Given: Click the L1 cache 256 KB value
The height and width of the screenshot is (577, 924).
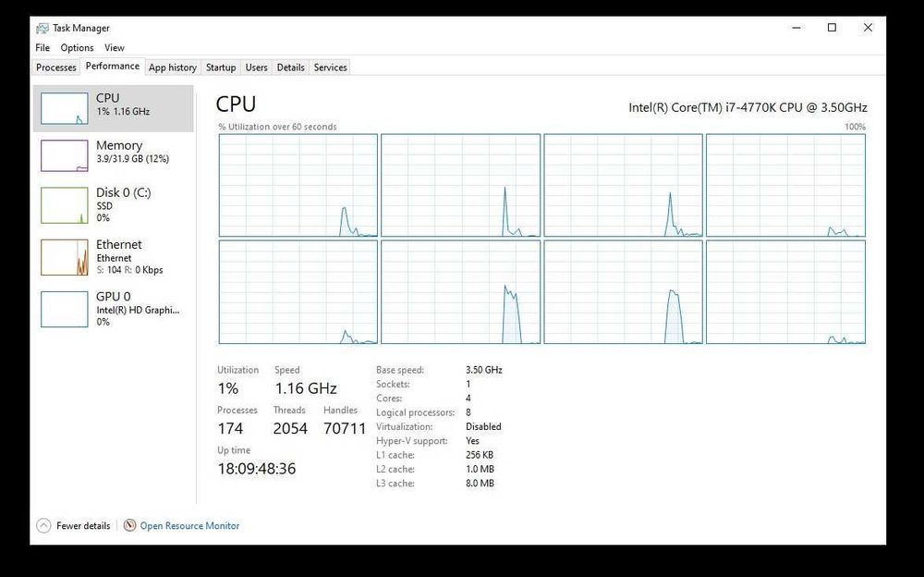Looking at the screenshot, I should 479,455.
